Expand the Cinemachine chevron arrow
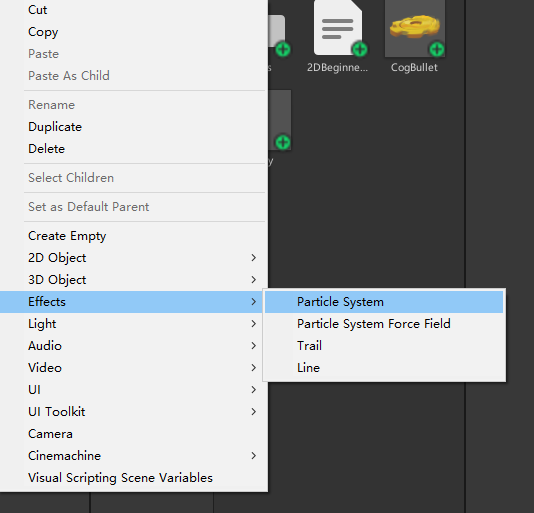 pyautogui.click(x=253, y=455)
